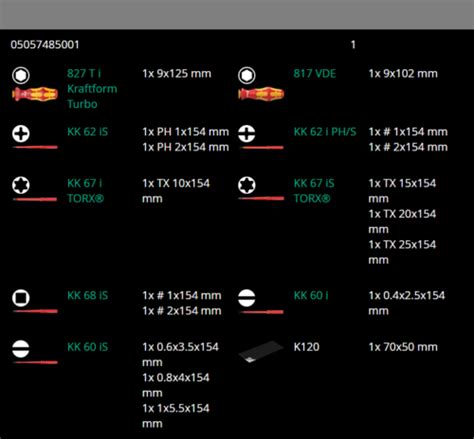Click the PH/S combination icon for KK 62 i
The width and height of the screenshot is (474, 439).
pyautogui.click(x=247, y=134)
